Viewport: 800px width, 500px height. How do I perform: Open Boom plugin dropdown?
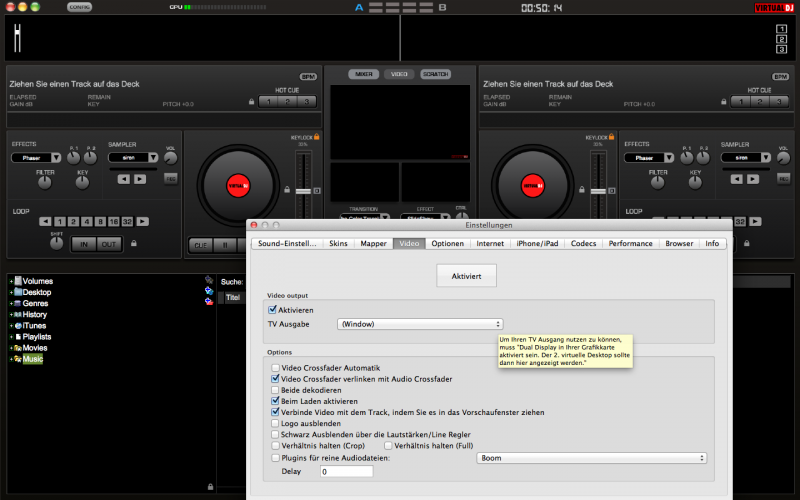tap(592, 458)
